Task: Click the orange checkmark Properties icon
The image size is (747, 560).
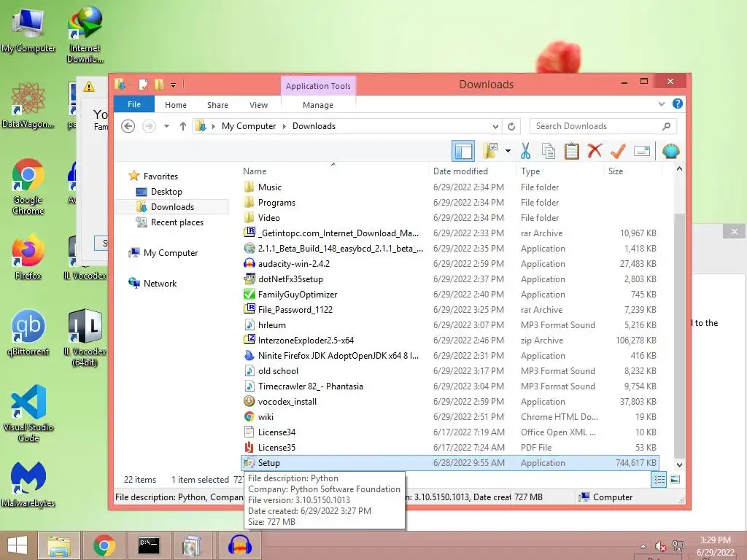Action: [618, 151]
